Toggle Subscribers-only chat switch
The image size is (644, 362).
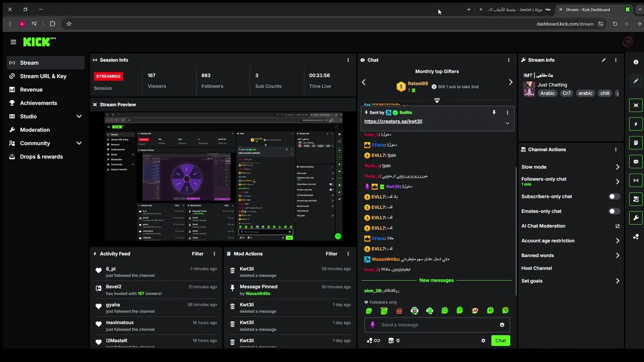(614, 197)
